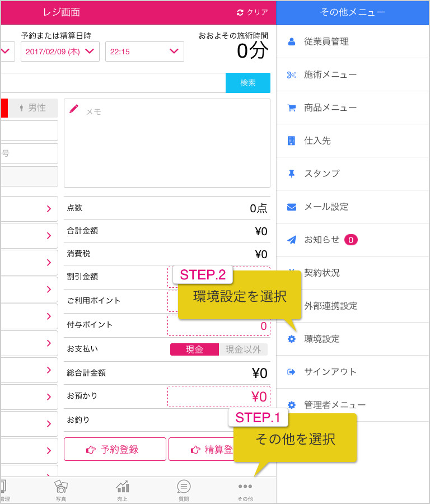Click the sign-out arrow icon サインアウト
Image resolution: width=430 pixels, height=504 pixels.
point(291,372)
